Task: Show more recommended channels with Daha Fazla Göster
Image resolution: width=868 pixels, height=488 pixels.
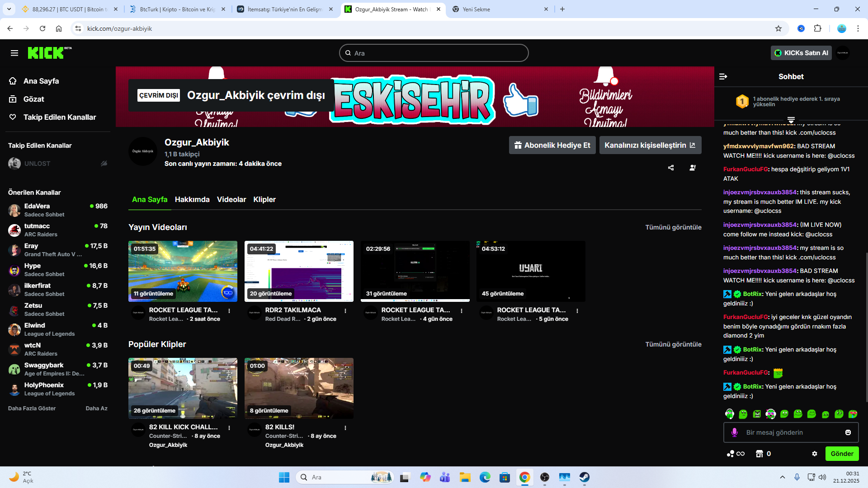Action: 32,408
